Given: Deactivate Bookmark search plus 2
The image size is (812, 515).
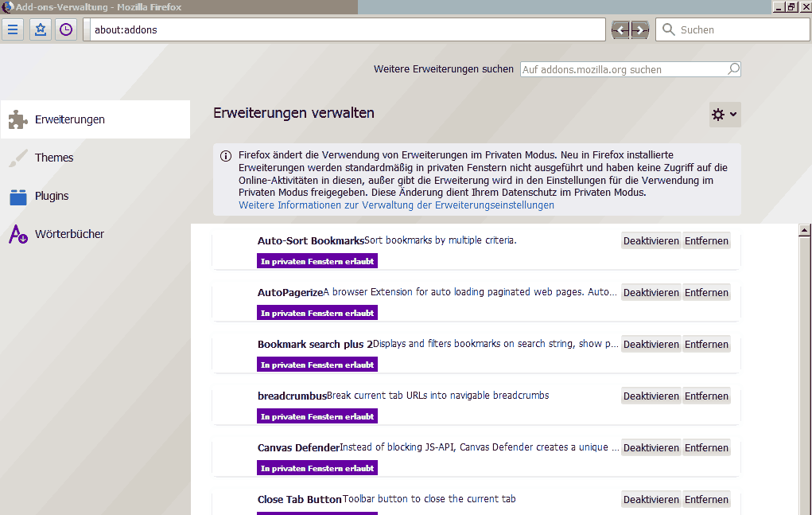Looking at the screenshot, I should point(651,345).
